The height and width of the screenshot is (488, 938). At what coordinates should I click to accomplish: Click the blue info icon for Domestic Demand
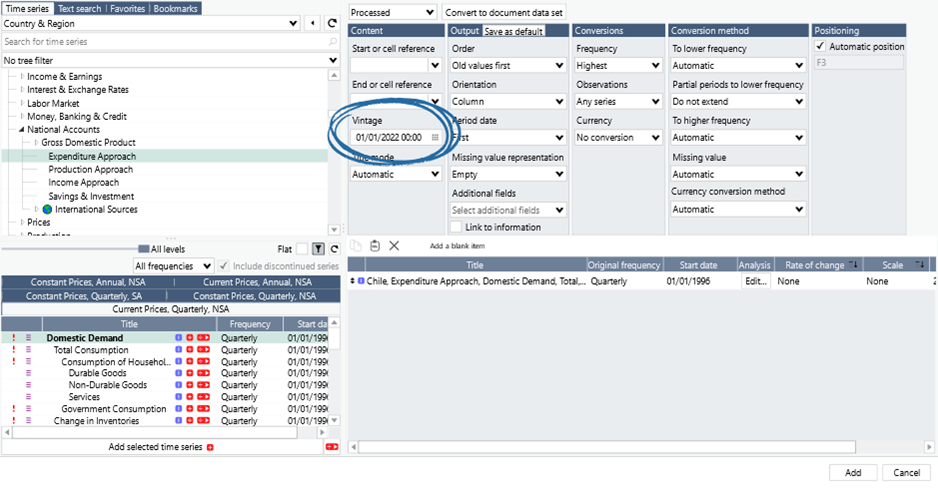[178, 338]
